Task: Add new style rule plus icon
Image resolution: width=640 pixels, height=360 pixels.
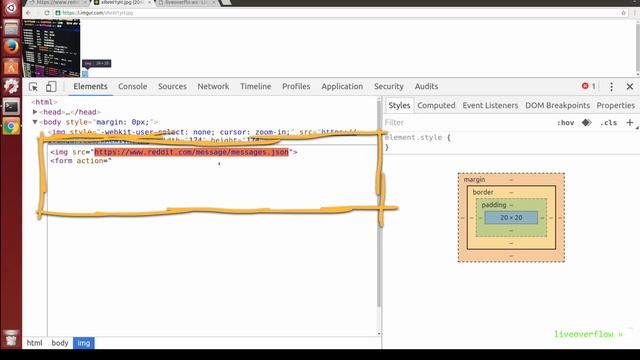Action: (x=630, y=122)
